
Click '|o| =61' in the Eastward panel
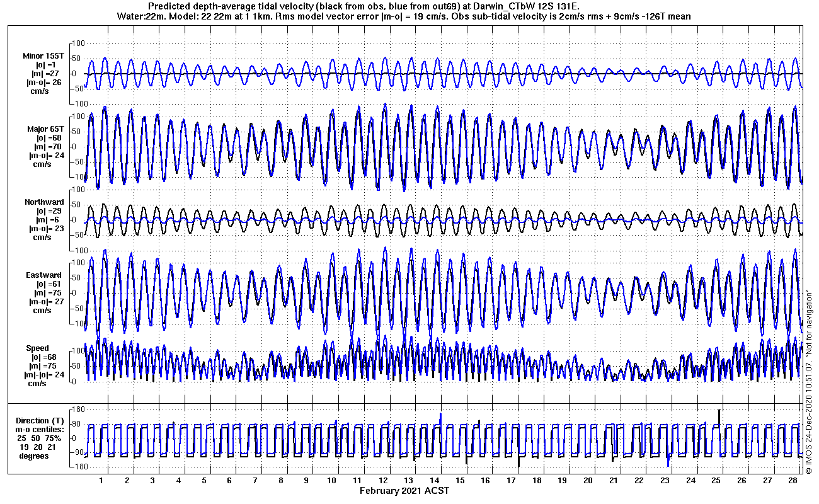(x=47, y=284)
